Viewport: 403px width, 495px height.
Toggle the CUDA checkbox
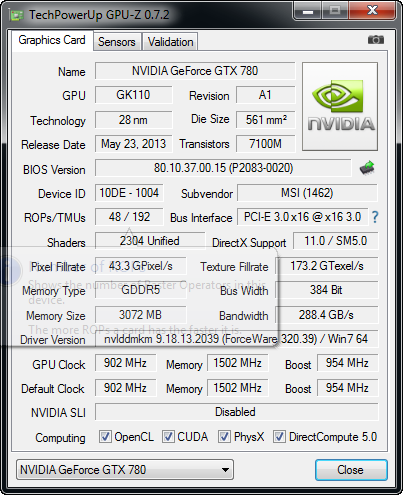(x=168, y=437)
